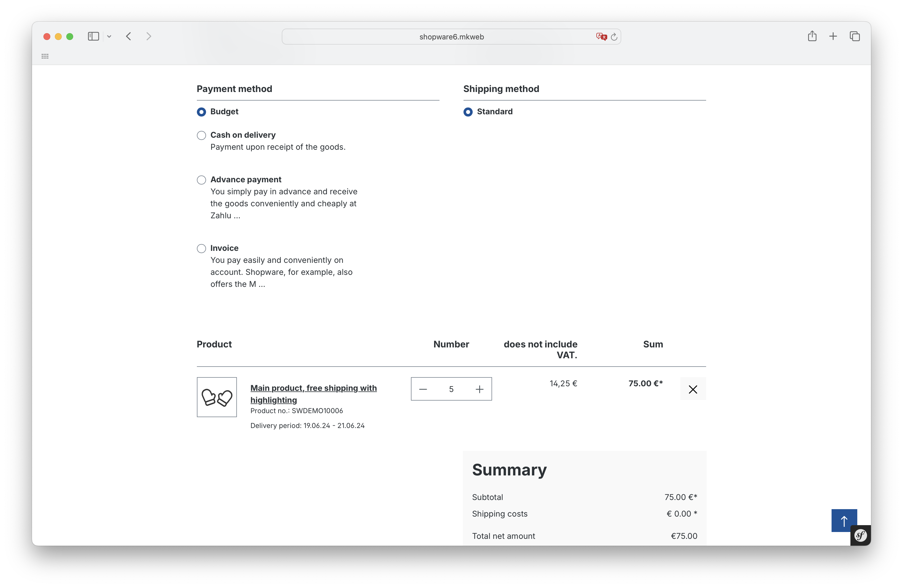903x588 pixels.
Task: Reload the shopware6.mkweb page
Action: [x=614, y=37]
